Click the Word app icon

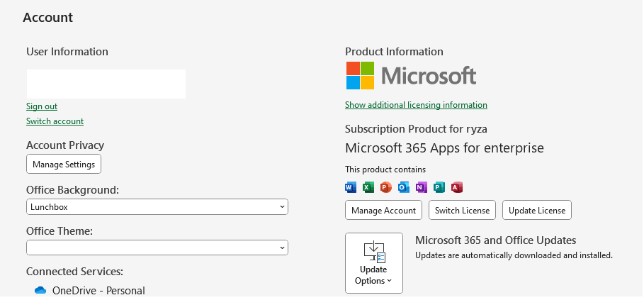click(x=351, y=188)
